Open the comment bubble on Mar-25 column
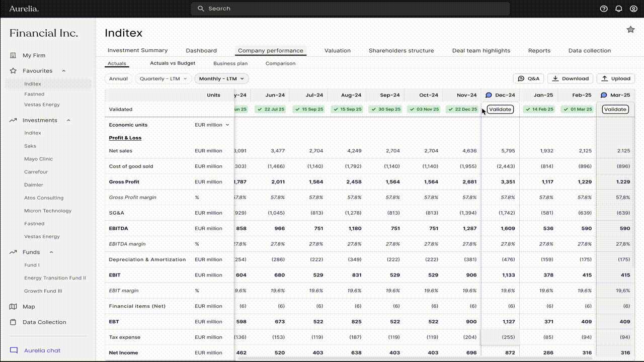 click(x=604, y=95)
